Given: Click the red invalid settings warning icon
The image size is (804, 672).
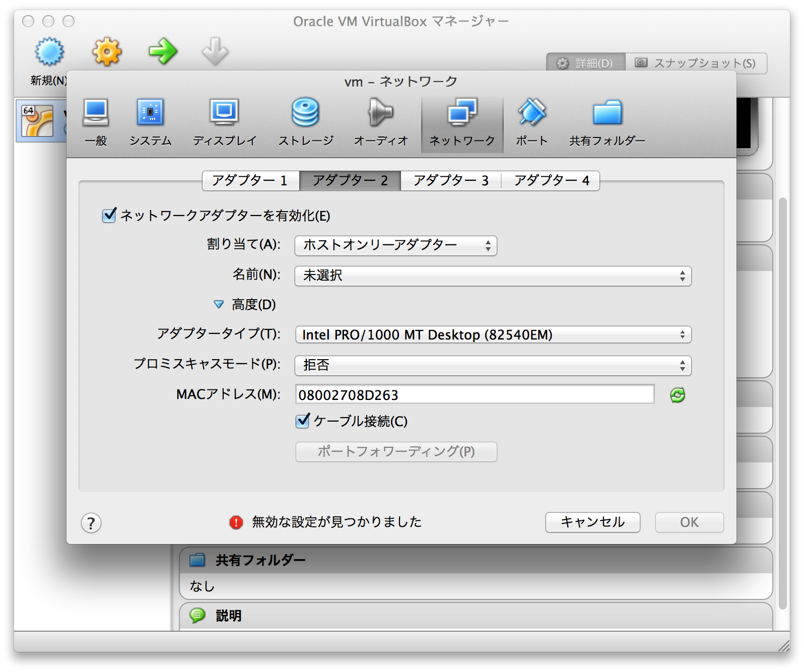Looking at the screenshot, I should [x=236, y=522].
